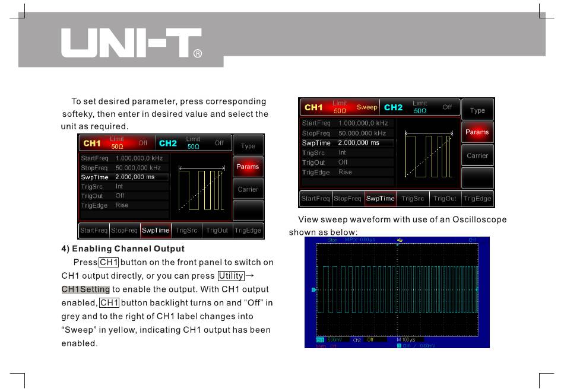Select the Params softkey on the CH1-Off screen
The width and height of the screenshot is (564, 392).
coord(248,167)
